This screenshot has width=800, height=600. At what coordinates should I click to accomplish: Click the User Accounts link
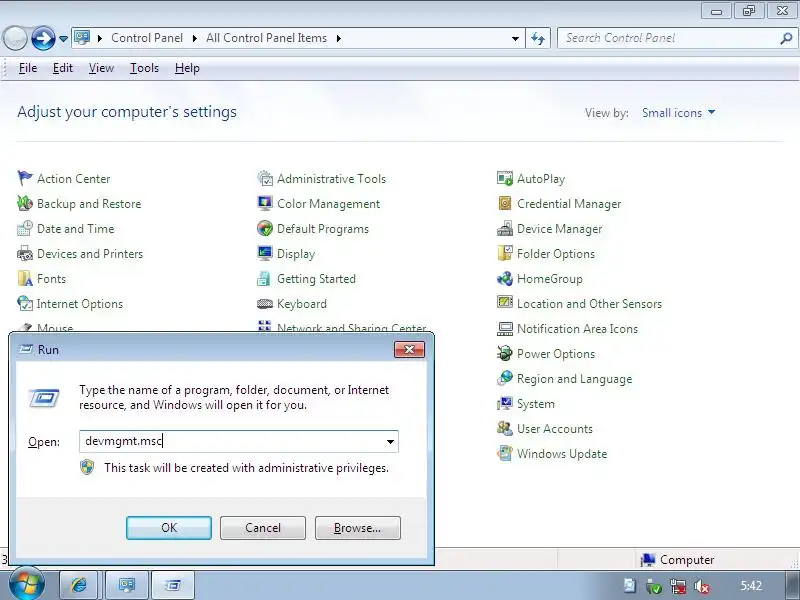(x=555, y=429)
